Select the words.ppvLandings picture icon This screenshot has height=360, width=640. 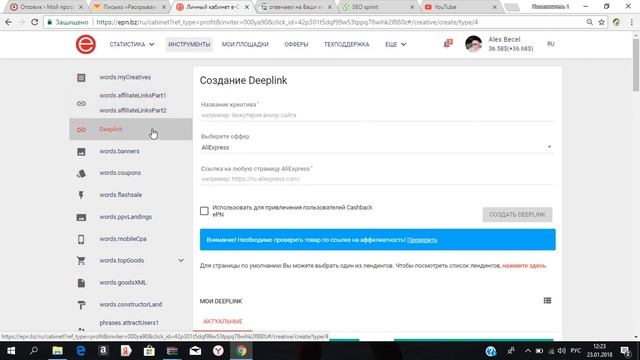(81, 217)
